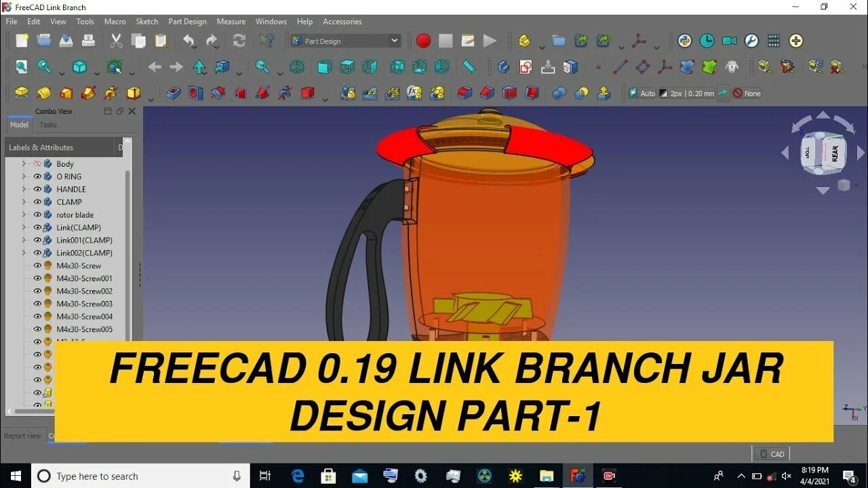Open the Accessories menu
The width and height of the screenshot is (868, 488).
[342, 22]
